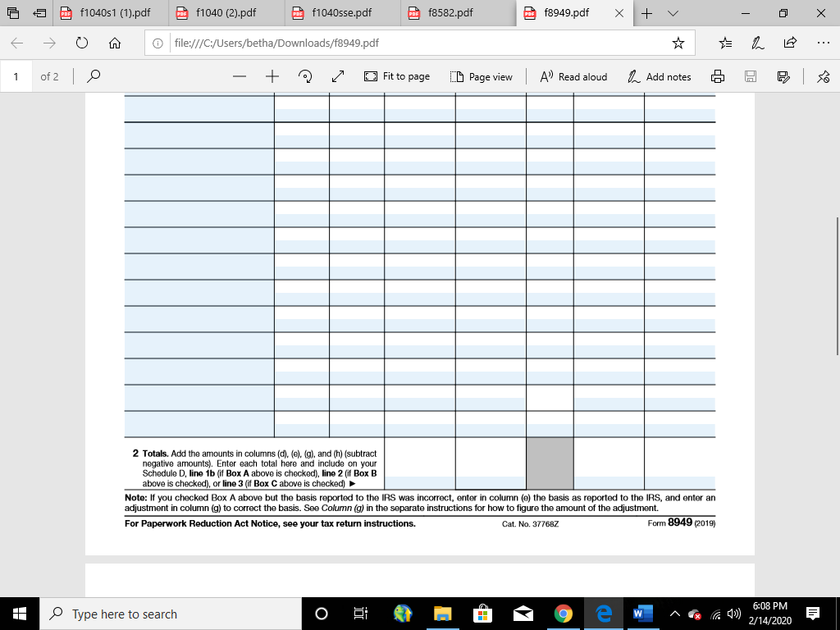Print the PDF document
The width and height of the screenshot is (840, 630).
[x=717, y=76]
